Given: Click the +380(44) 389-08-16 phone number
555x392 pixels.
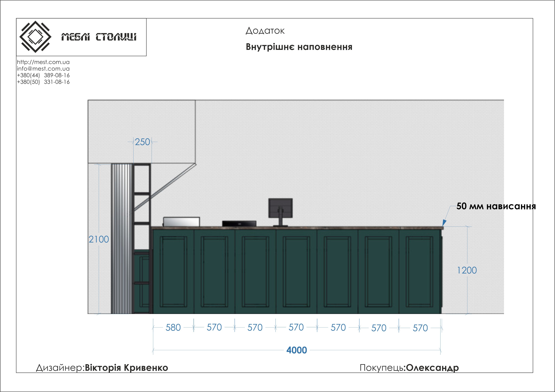Looking at the screenshot, I should tap(43, 75).
